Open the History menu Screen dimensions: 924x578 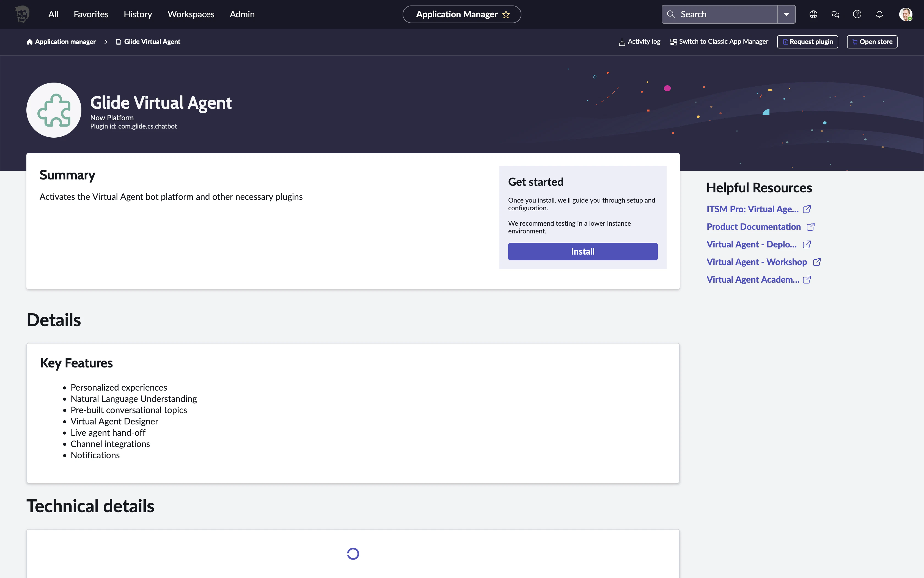coord(138,15)
